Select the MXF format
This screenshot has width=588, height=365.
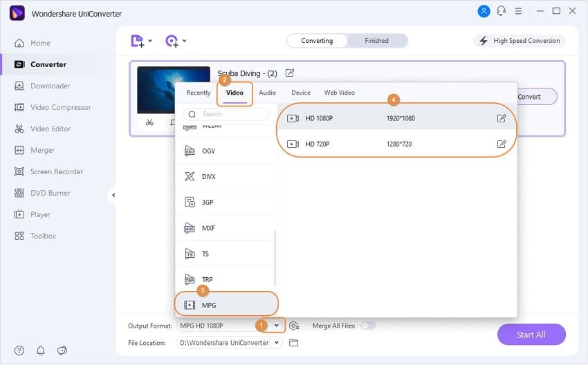(226, 228)
